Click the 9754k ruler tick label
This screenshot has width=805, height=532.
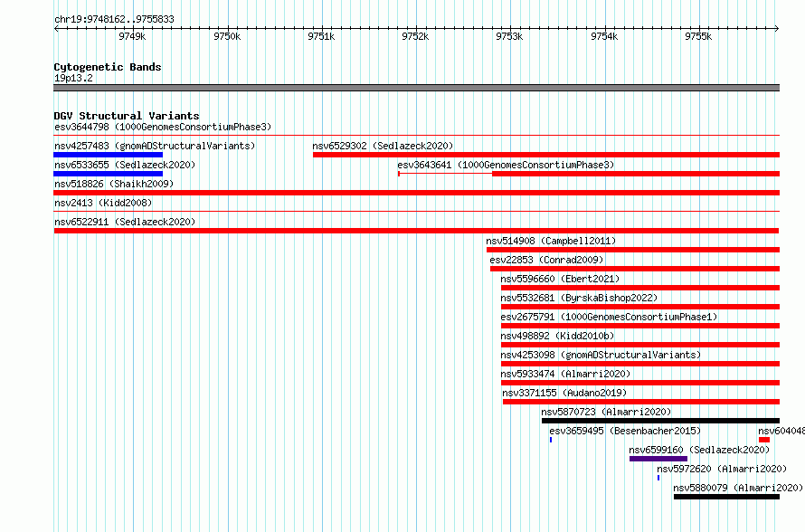tap(604, 36)
